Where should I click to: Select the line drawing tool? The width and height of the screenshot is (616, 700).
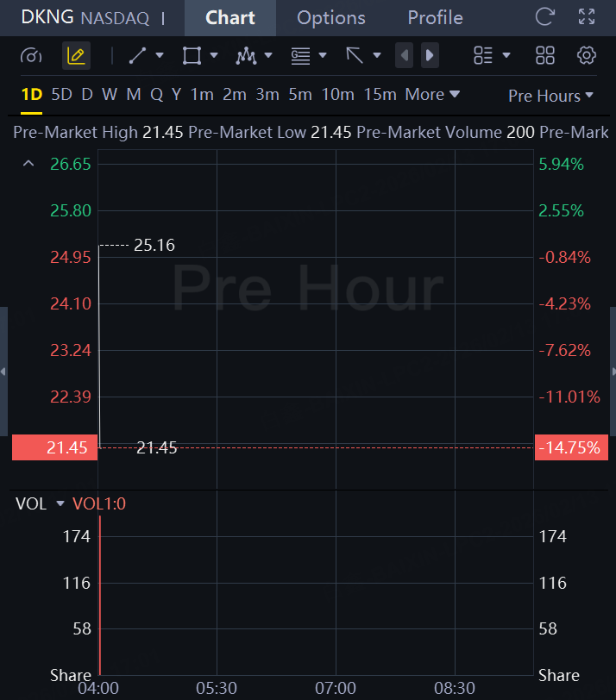pyautogui.click(x=138, y=56)
